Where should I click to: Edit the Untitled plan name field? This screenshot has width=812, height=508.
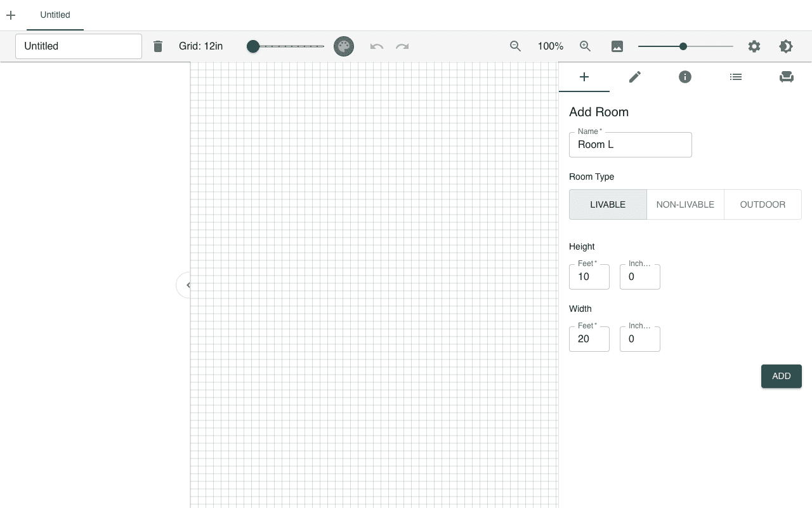click(79, 46)
